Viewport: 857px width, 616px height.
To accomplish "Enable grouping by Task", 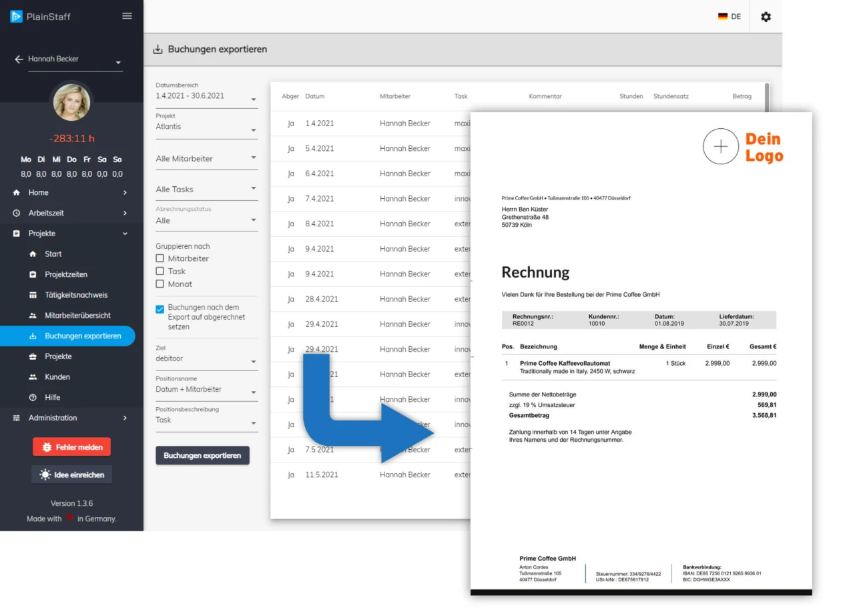I will pyautogui.click(x=160, y=271).
